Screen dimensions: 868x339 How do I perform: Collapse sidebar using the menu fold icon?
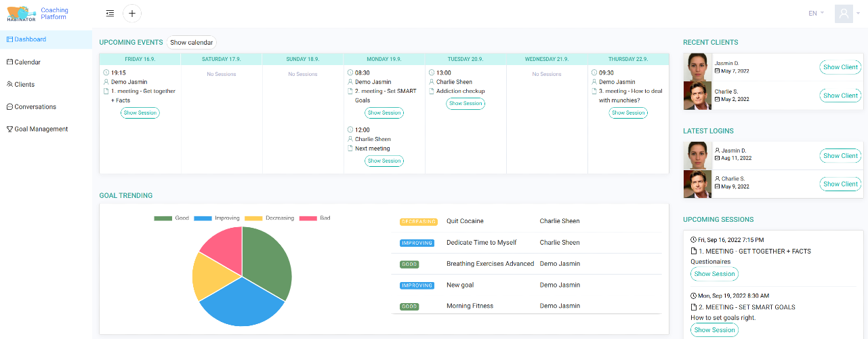(110, 13)
